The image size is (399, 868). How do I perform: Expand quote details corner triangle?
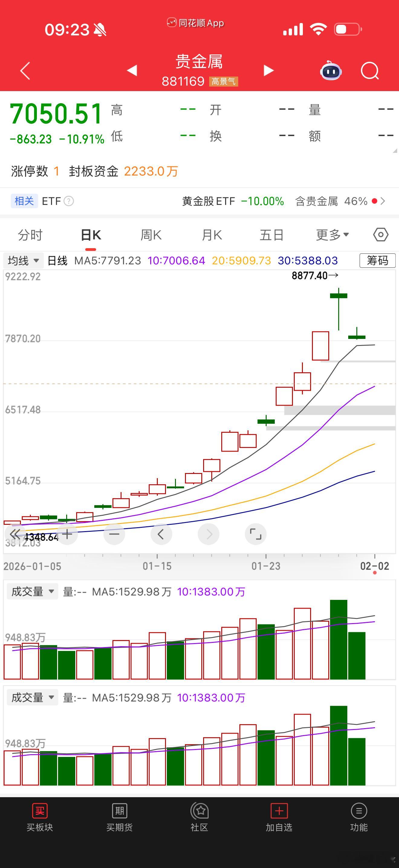pos(395,150)
